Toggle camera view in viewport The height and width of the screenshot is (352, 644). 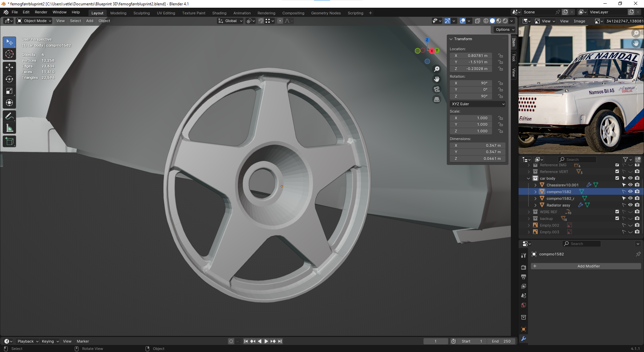click(437, 89)
